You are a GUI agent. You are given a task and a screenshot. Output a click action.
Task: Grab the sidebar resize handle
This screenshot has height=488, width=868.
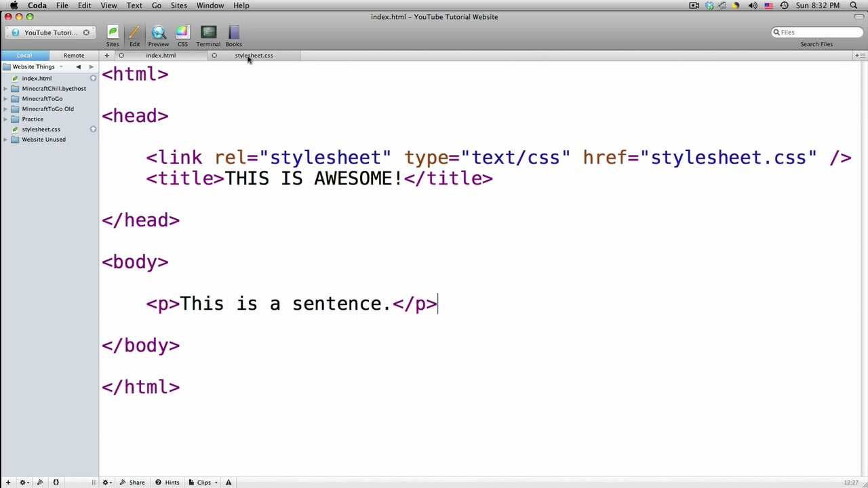pyautogui.click(x=94, y=483)
